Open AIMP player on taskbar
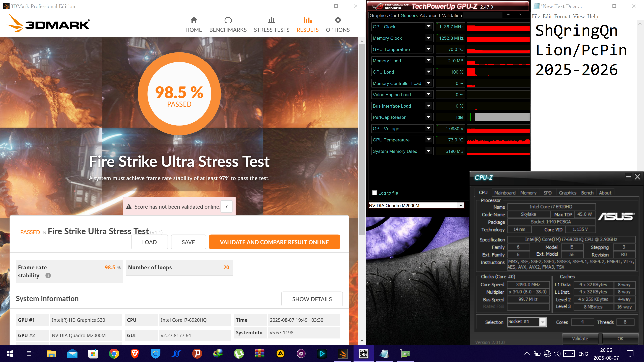Viewport: 644px width, 362px height. click(280, 353)
